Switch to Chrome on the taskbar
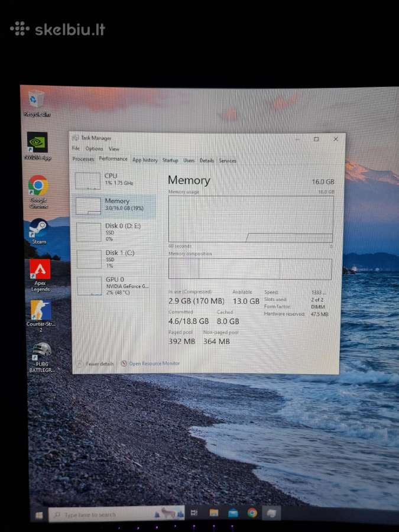399x532 pixels. 252,513
